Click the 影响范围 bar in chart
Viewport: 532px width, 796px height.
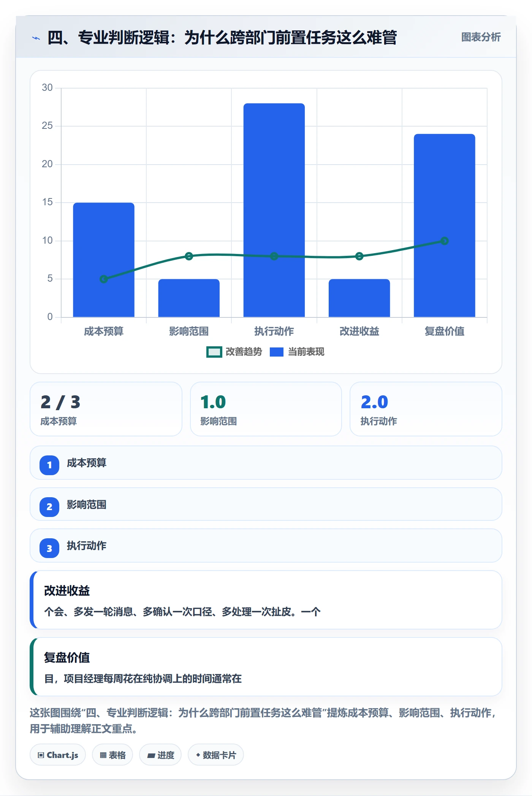pos(189,298)
